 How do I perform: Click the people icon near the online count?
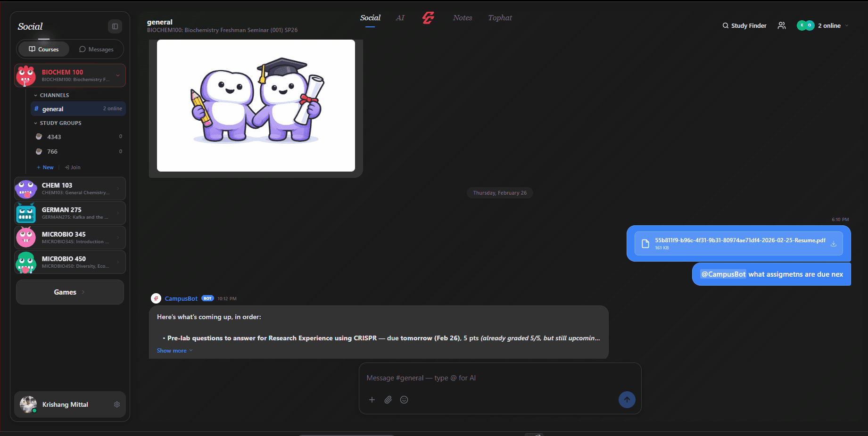click(x=781, y=25)
